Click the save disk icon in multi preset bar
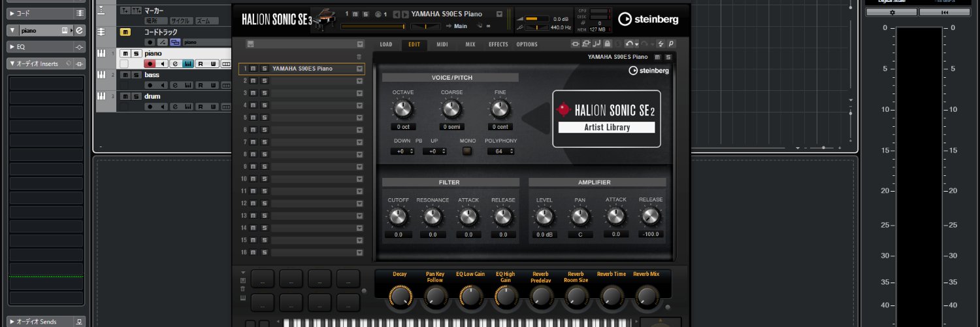The width and height of the screenshot is (980, 327). (x=250, y=44)
